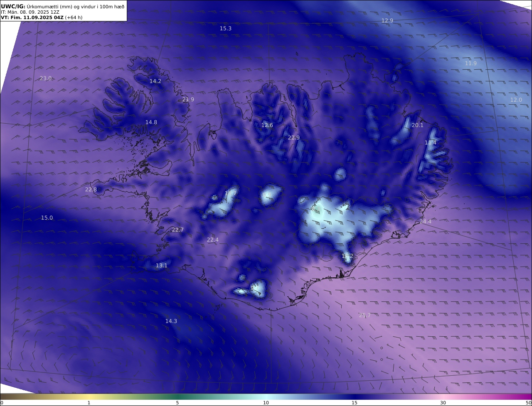Click the value 22.7 on the map

pos(178,230)
